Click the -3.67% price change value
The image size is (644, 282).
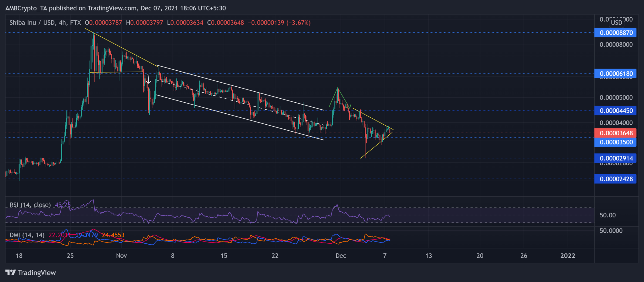(x=298, y=23)
